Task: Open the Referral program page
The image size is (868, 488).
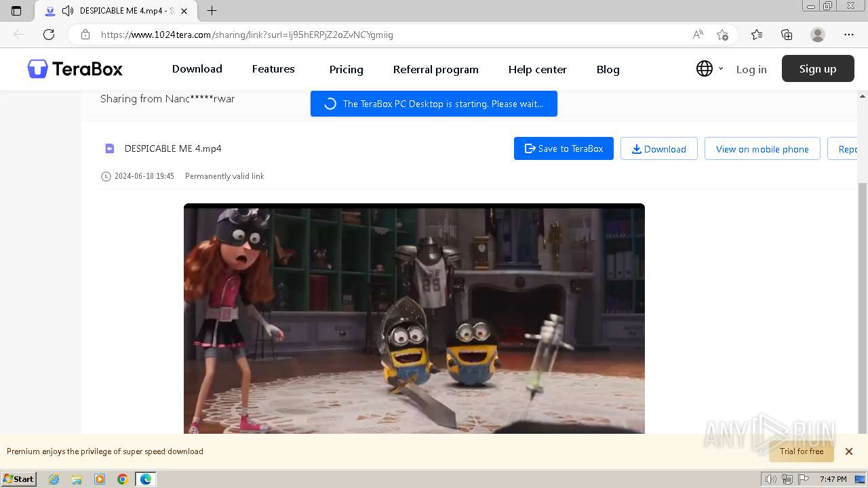Action: click(435, 69)
